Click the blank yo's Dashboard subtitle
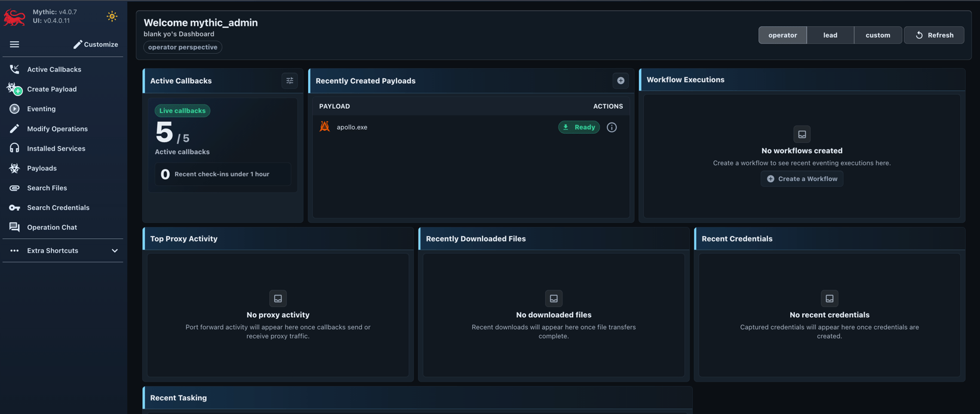The height and width of the screenshot is (414, 980). 179,34
